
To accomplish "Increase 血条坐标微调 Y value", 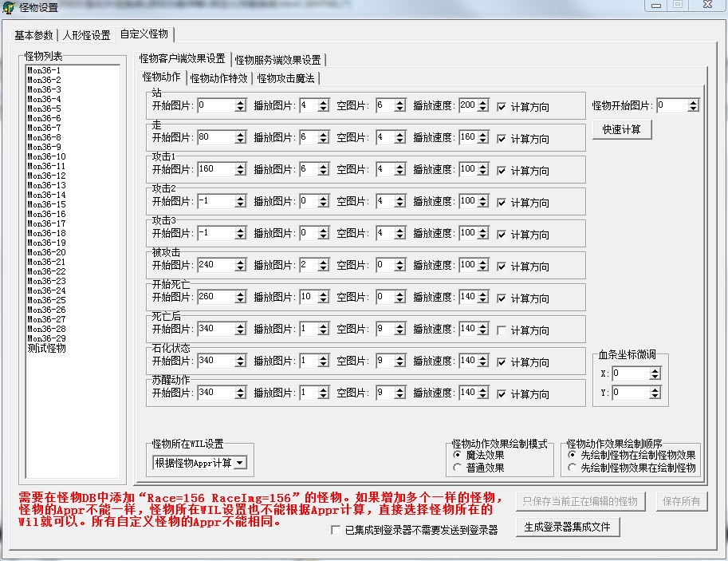I will pyautogui.click(x=655, y=389).
